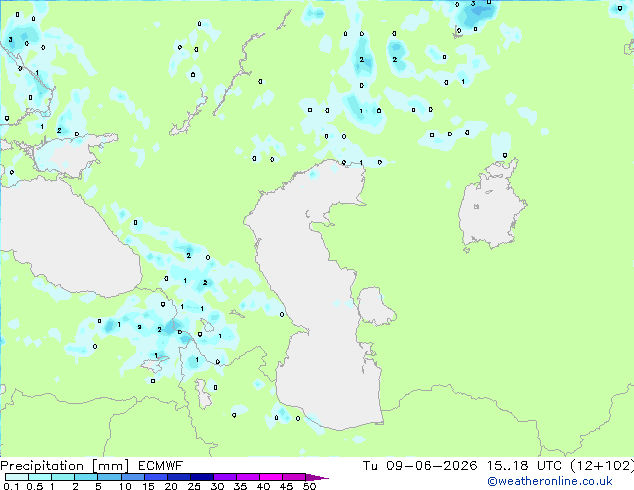This screenshot has height=490, width=634.
Task: Click the "5" legend value label
Action: pos(98,486)
